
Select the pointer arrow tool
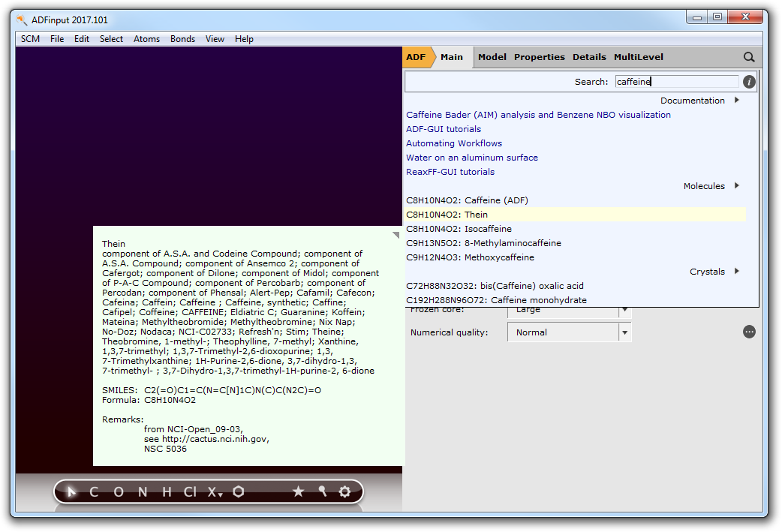coord(71,492)
